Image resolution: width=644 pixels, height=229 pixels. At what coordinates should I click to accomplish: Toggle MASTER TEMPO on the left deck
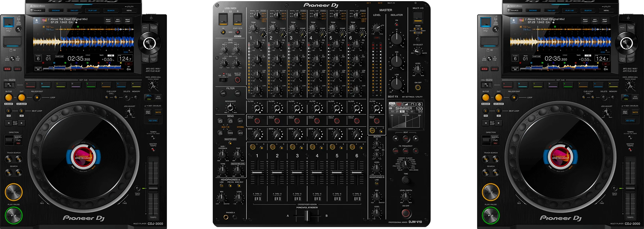153,149
